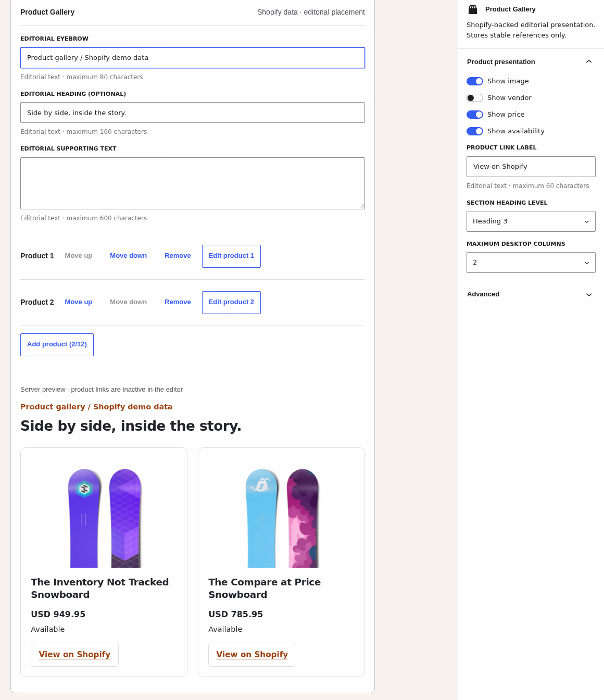Click the Available status under USD 949.95

tap(48, 629)
